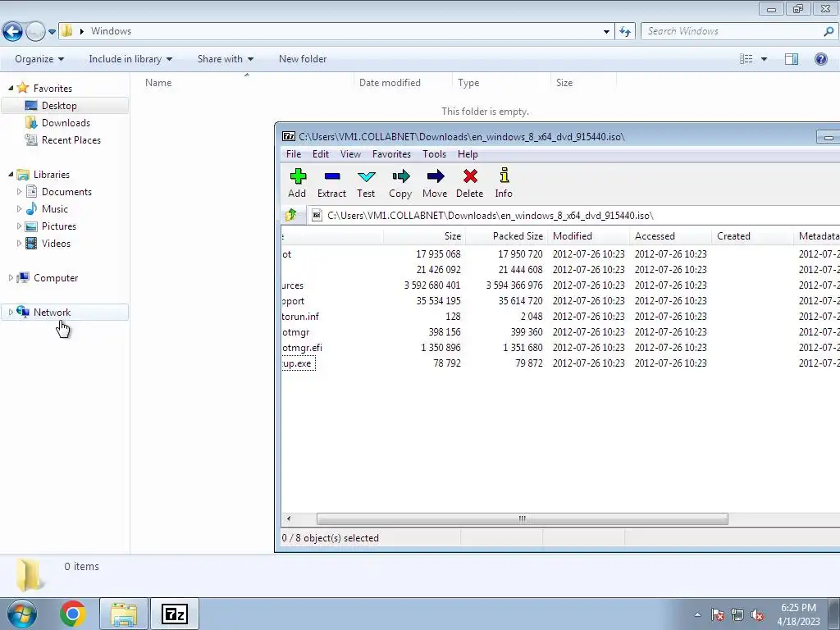The image size is (840, 630).
Task: Select the row with size 21 426 092
Action: point(560,269)
